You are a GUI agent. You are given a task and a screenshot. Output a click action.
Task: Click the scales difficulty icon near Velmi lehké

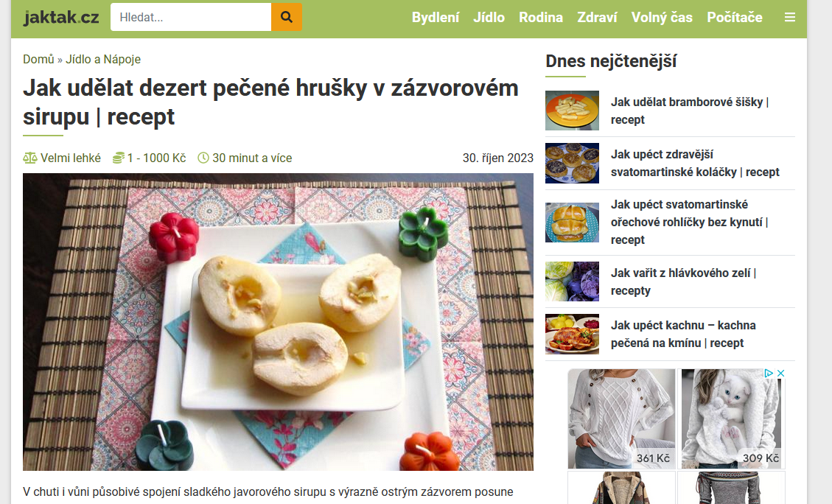pos(30,158)
